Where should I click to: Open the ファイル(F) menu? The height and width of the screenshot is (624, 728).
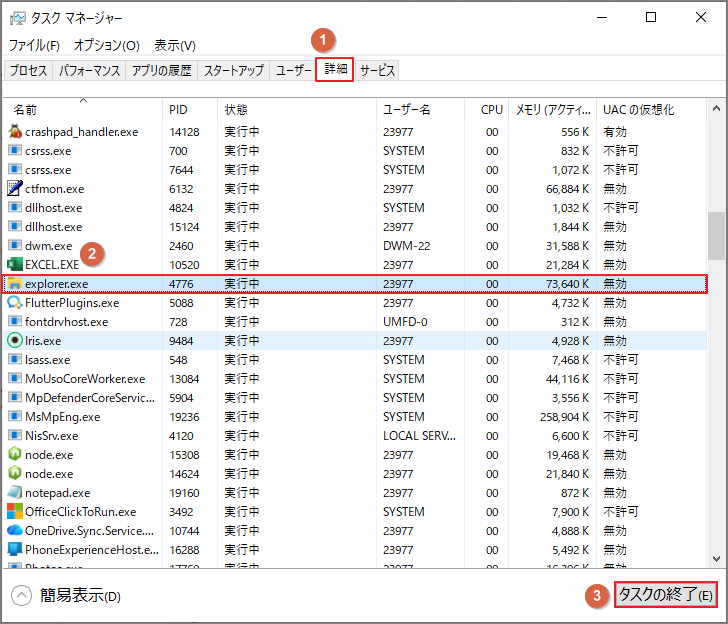coord(34,46)
